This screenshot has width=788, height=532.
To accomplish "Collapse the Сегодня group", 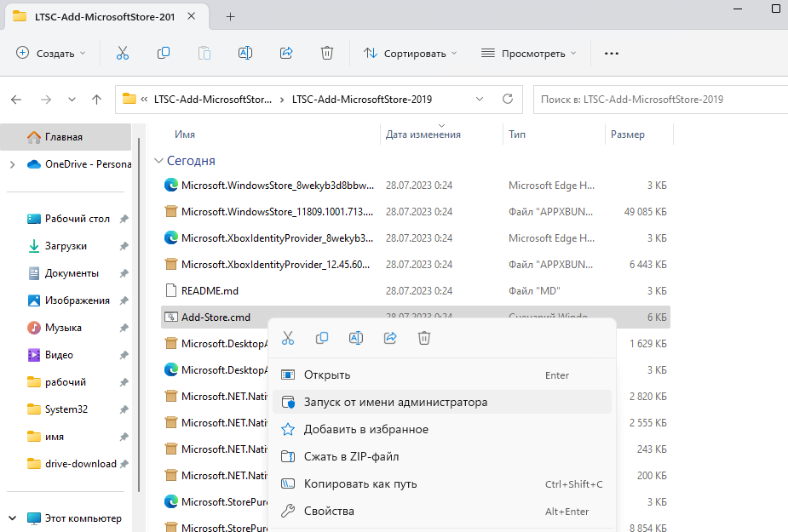I will pos(158,161).
